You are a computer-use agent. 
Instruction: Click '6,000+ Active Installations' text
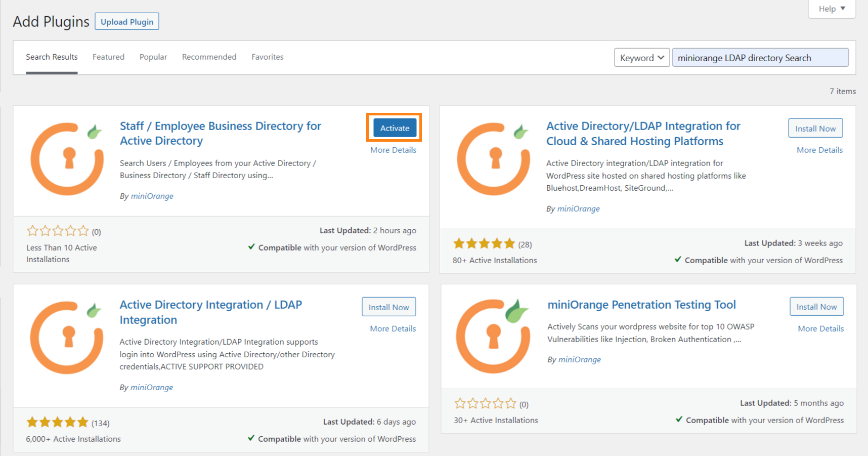(73, 439)
